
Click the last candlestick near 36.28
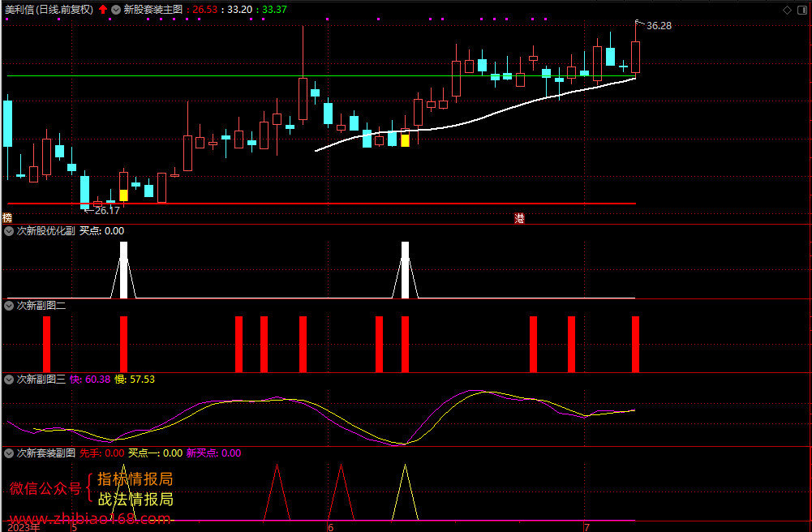coord(635,57)
